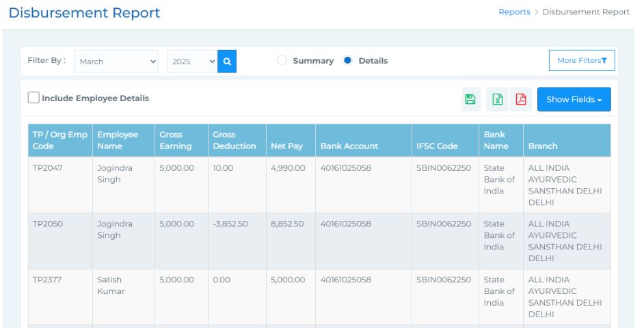Viewport: 644px width, 335px height.
Task: Expand the Show Fields dropdown
Action: pos(574,99)
